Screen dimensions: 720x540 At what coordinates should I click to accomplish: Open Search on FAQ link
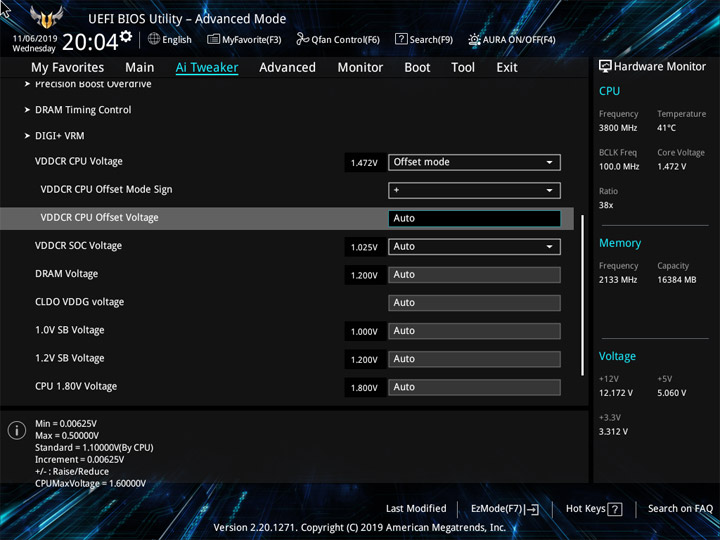pyautogui.click(x=680, y=509)
